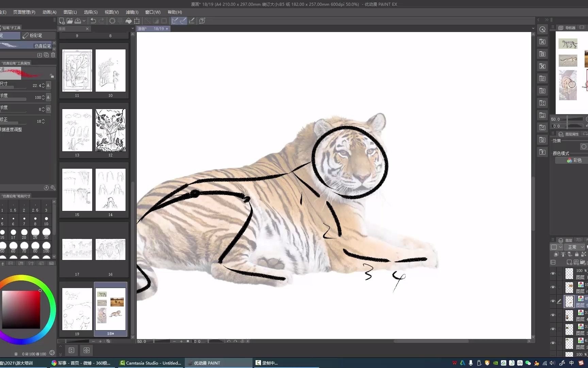Select brush size preset 100

pos(46,247)
